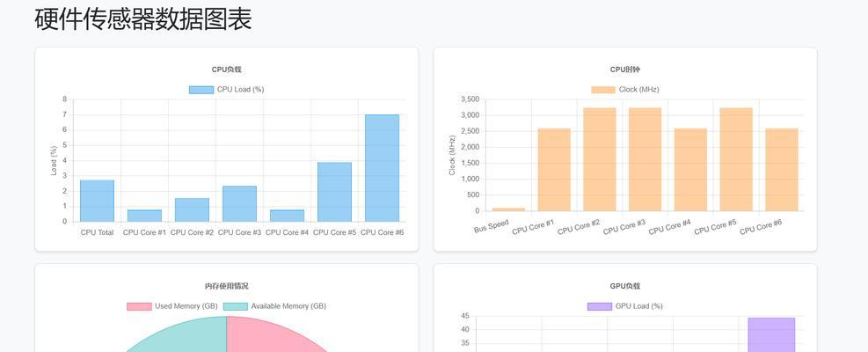Viewport: 868px width, 352px height.
Task: Click the CPU Core #5 clock bar
Action: click(x=736, y=159)
